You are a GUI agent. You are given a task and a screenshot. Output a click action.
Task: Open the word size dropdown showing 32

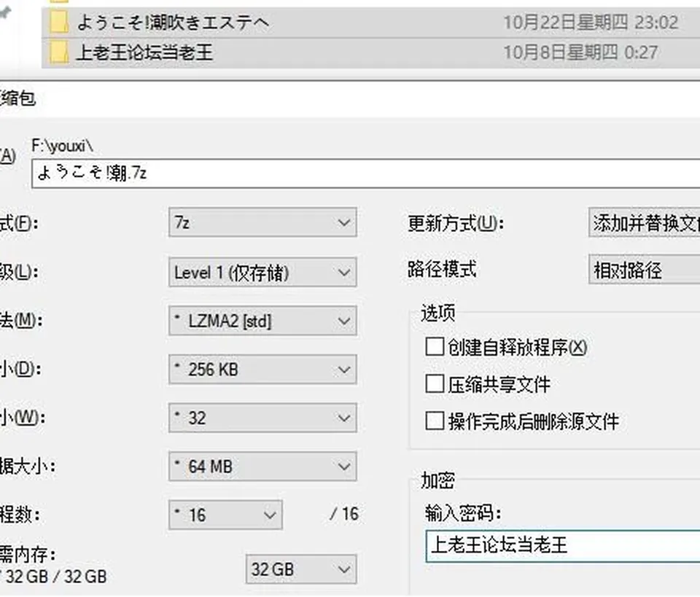(262, 418)
